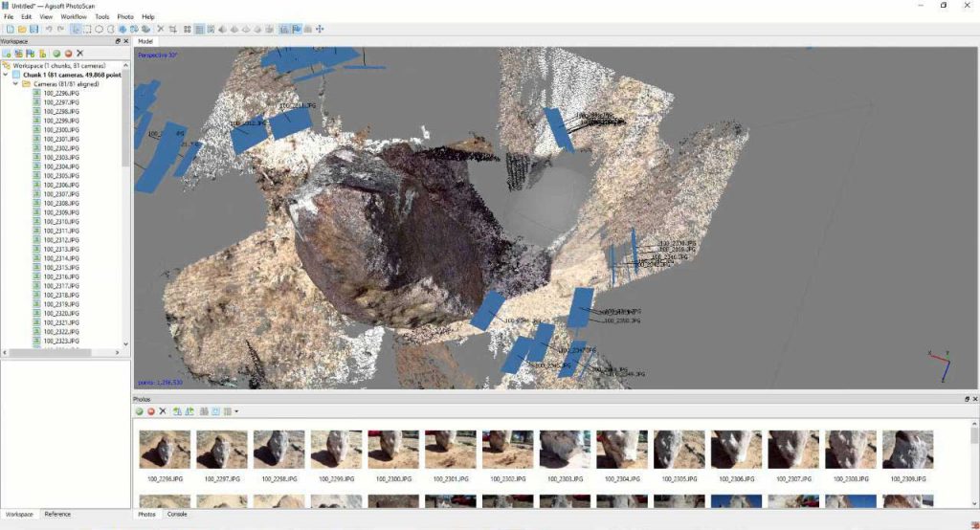
Task: Select camera 100_2296.JPG in the tree
Action: (x=61, y=93)
